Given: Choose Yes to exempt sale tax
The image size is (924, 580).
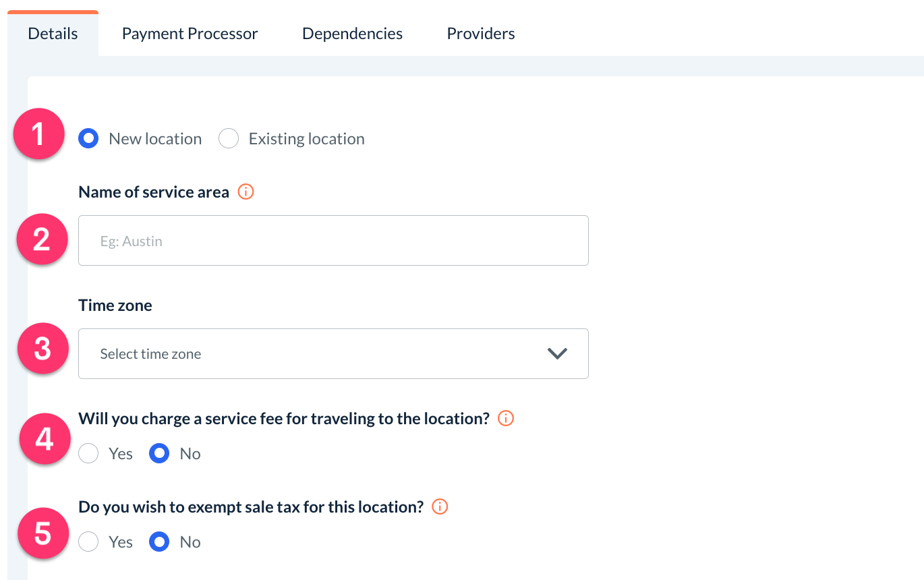Looking at the screenshot, I should (x=88, y=542).
